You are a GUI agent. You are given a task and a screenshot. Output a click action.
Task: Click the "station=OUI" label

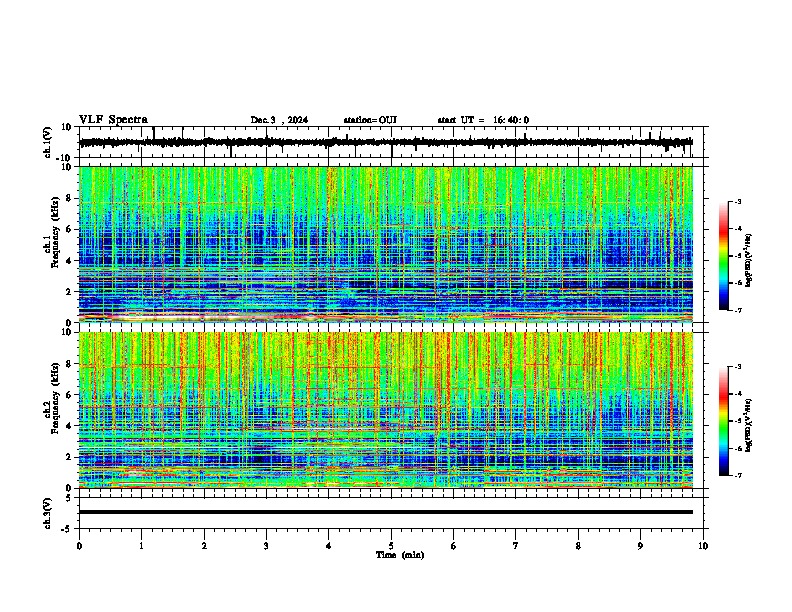click(370, 120)
